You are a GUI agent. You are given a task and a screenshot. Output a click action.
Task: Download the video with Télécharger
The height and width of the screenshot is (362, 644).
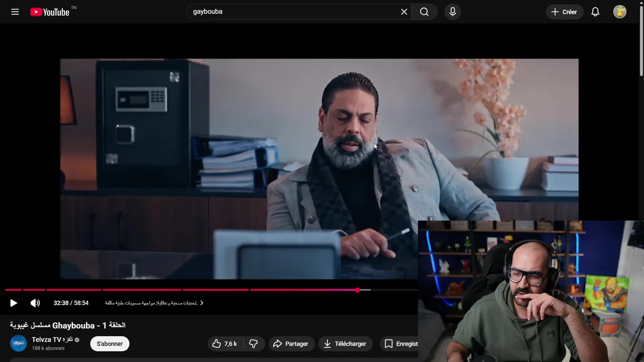(x=345, y=343)
